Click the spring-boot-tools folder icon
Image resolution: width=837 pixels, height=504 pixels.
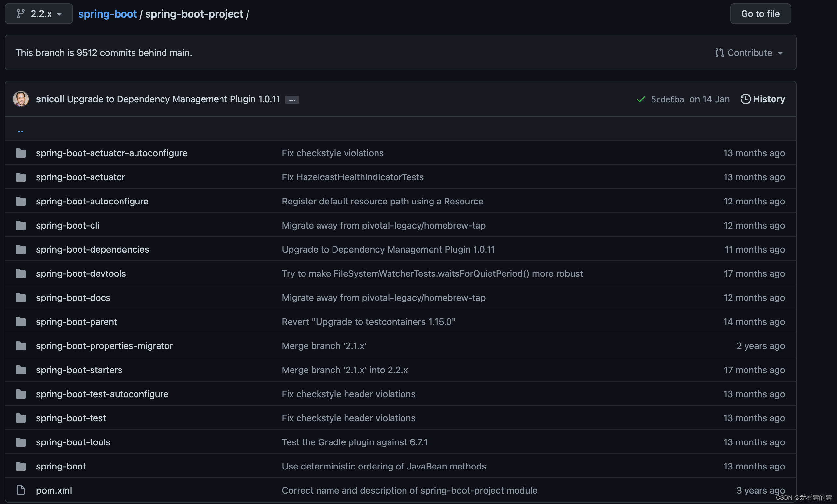click(x=21, y=442)
